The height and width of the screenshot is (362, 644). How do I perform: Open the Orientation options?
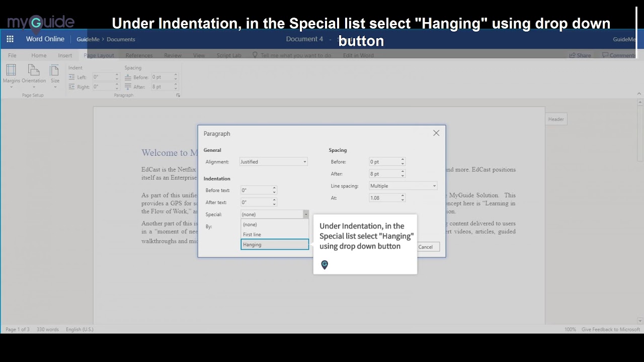pyautogui.click(x=34, y=76)
